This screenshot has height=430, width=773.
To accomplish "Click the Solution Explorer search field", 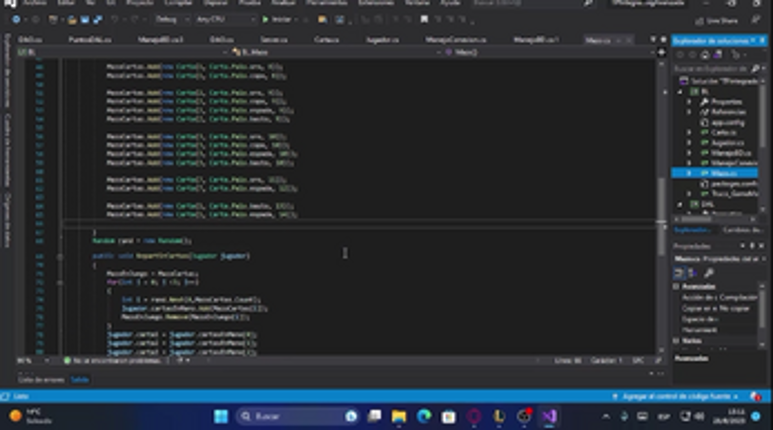I will pyautogui.click(x=712, y=69).
